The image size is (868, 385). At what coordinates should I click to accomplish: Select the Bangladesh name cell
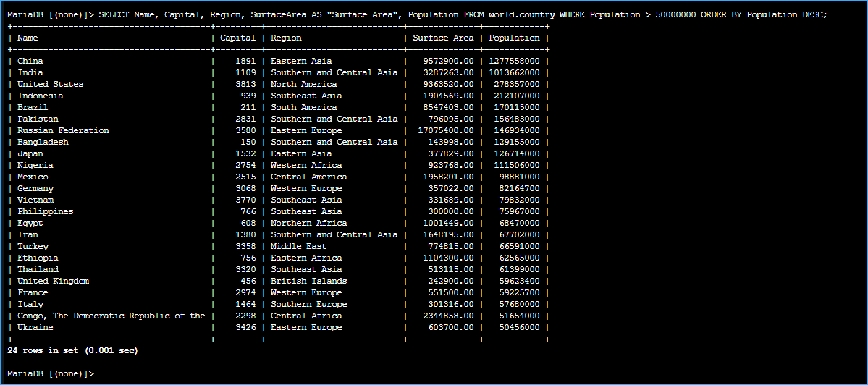[x=43, y=142]
